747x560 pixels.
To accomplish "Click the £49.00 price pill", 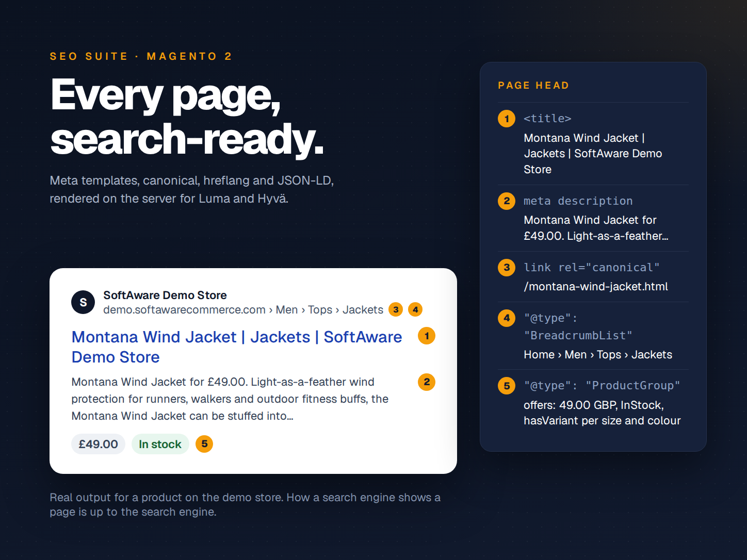I will tap(98, 444).
